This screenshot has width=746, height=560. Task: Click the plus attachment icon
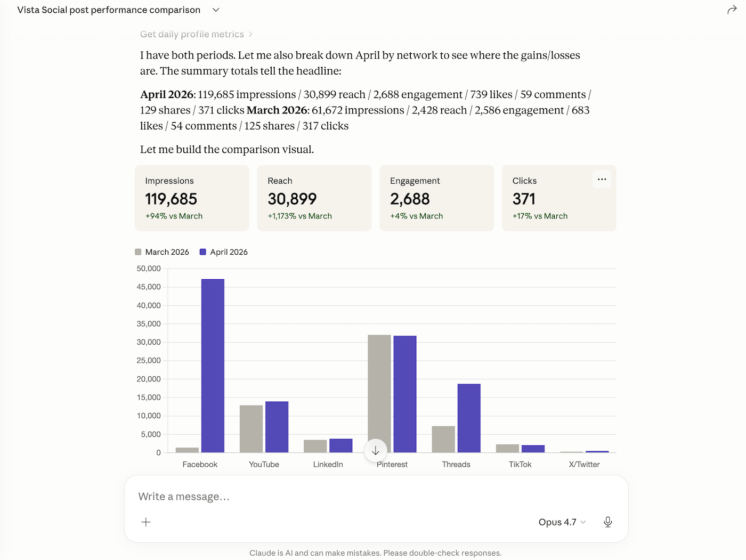pos(146,522)
